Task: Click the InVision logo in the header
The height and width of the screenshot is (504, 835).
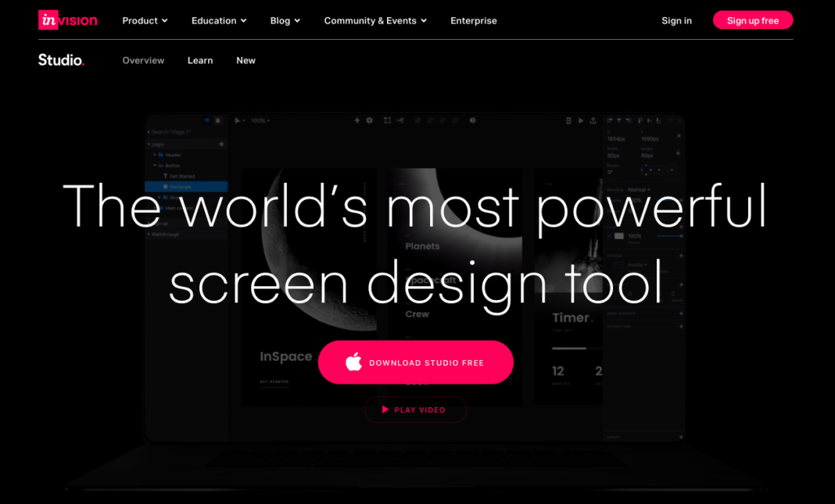Action: coord(68,20)
